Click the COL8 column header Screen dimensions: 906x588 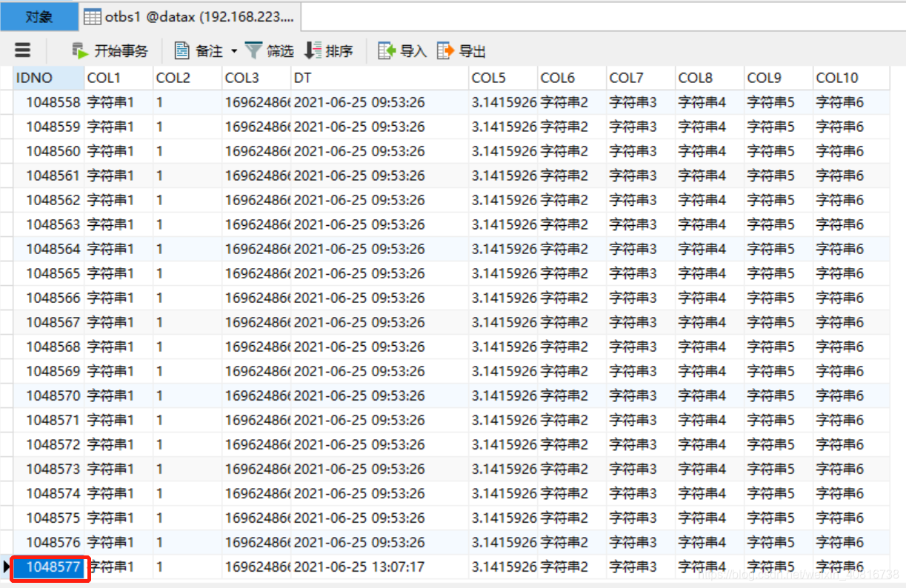(x=710, y=78)
